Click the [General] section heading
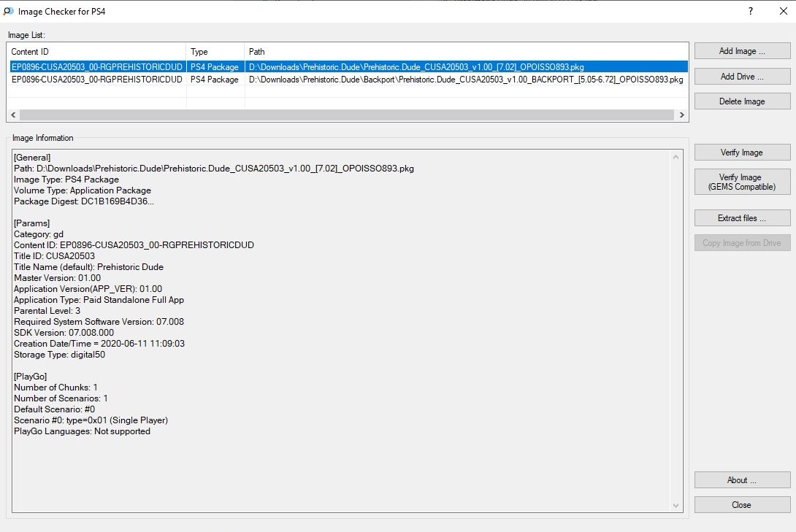The height and width of the screenshot is (532, 796). 32,158
